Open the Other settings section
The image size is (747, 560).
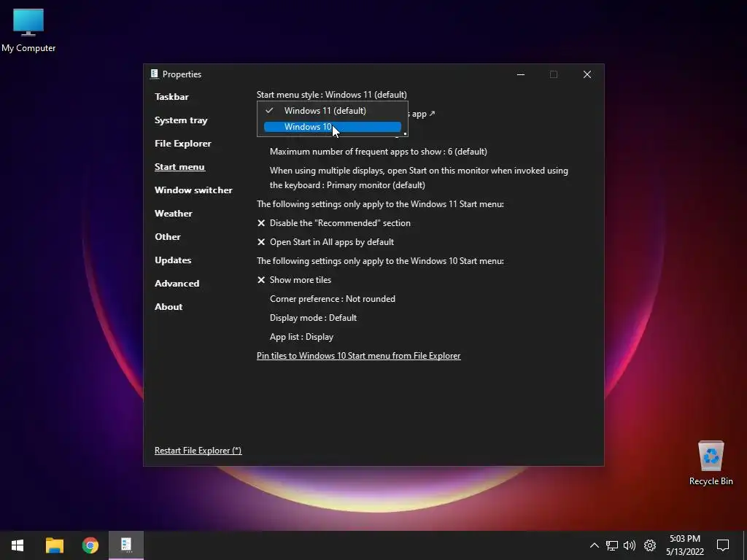coord(168,237)
